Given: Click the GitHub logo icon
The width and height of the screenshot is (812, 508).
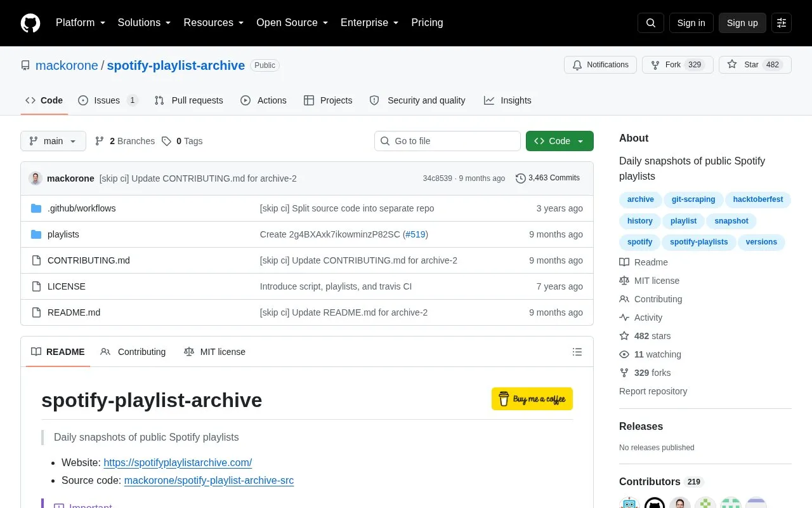Looking at the screenshot, I should point(30,23).
